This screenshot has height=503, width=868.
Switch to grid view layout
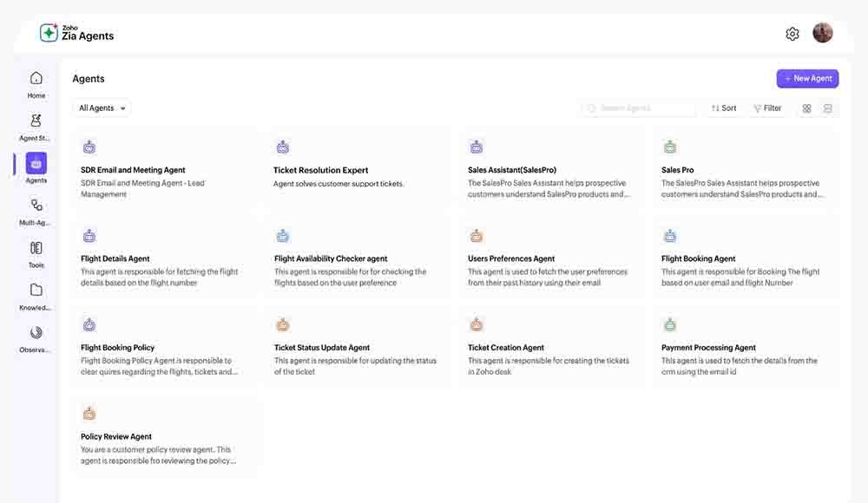coord(806,108)
